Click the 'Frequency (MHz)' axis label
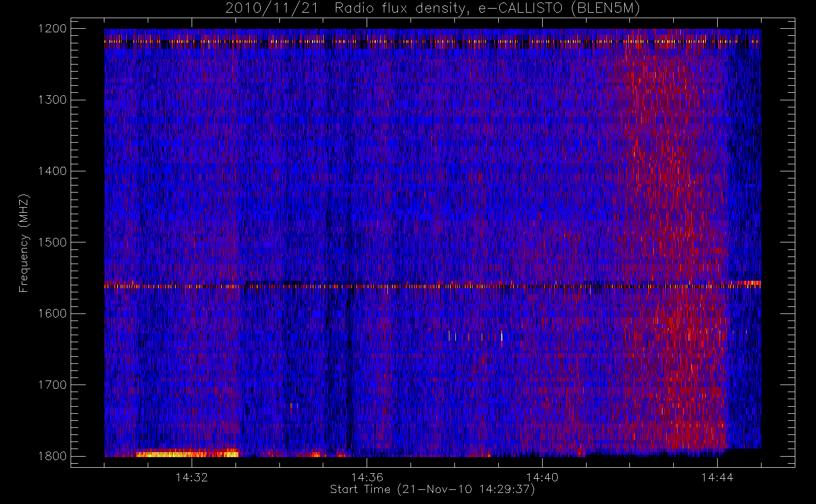 [x=23, y=243]
